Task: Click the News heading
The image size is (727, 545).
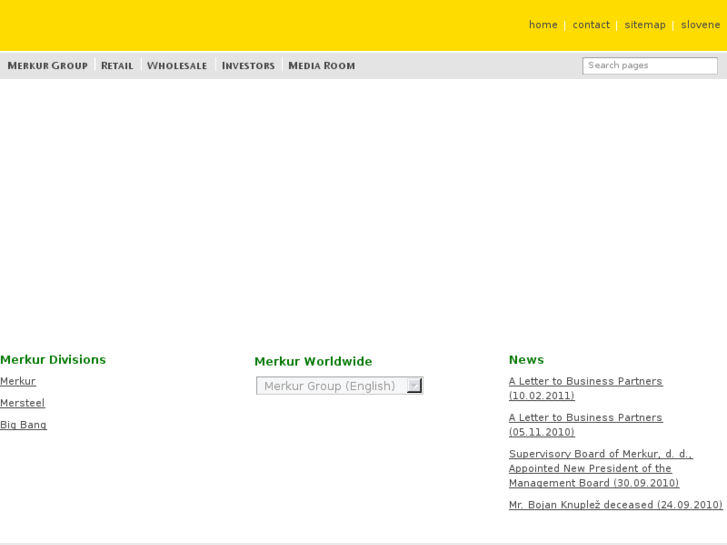Action: click(x=526, y=359)
